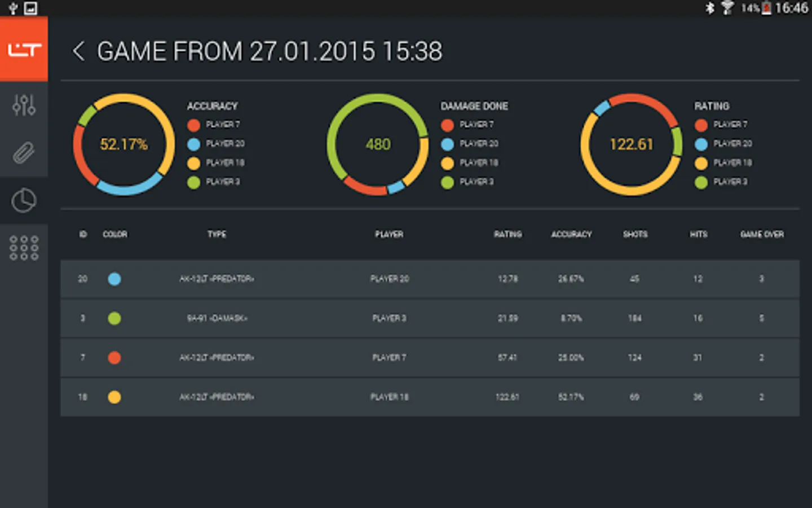Click the TYPE column header

click(217, 234)
